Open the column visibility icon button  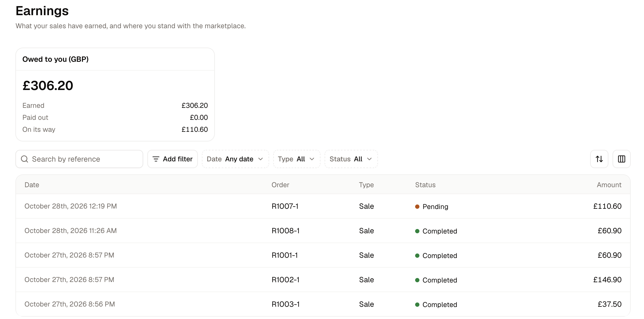click(x=621, y=159)
